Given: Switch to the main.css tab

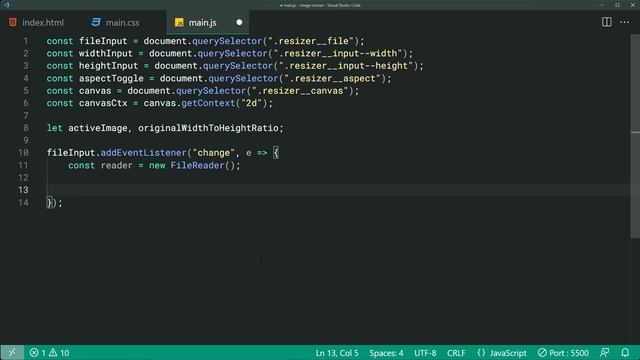Looking at the screenshot, I should 116,22.
